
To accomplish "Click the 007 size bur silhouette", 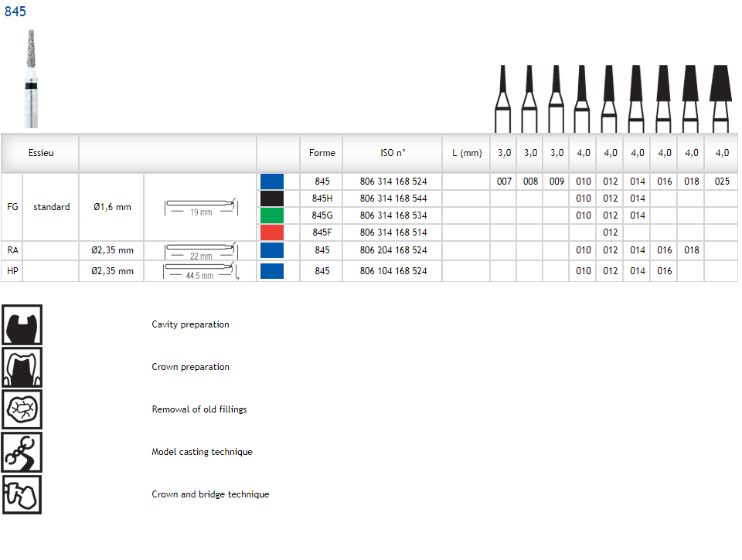I will click(x=503, y=97).
